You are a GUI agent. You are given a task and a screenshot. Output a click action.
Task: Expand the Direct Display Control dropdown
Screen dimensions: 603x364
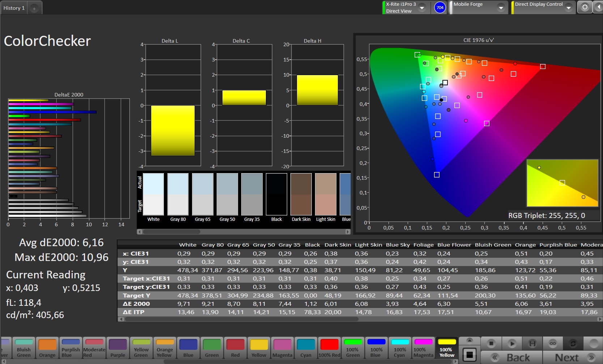(x=568, y=8)
